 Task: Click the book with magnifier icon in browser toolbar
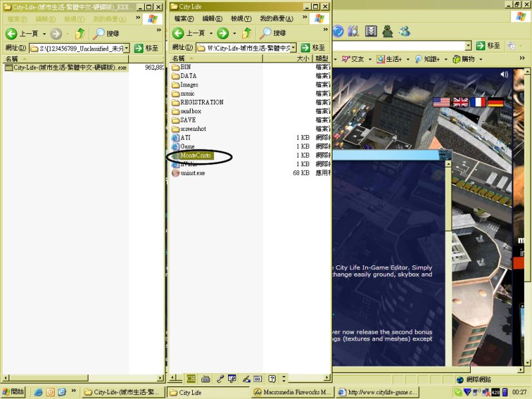point(353,31)
